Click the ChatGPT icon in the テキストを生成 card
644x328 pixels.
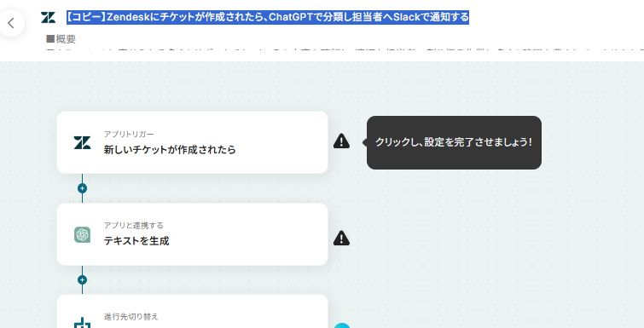pos(82,235)
